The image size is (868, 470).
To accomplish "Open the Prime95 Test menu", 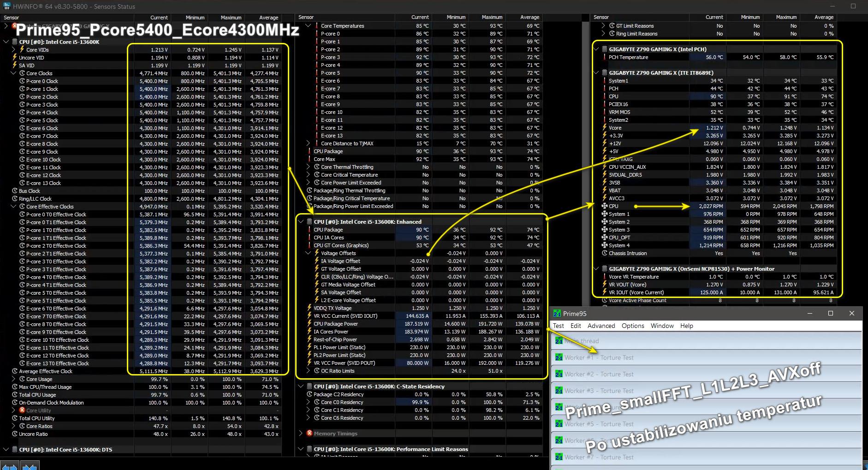I will tap(558, 326).
